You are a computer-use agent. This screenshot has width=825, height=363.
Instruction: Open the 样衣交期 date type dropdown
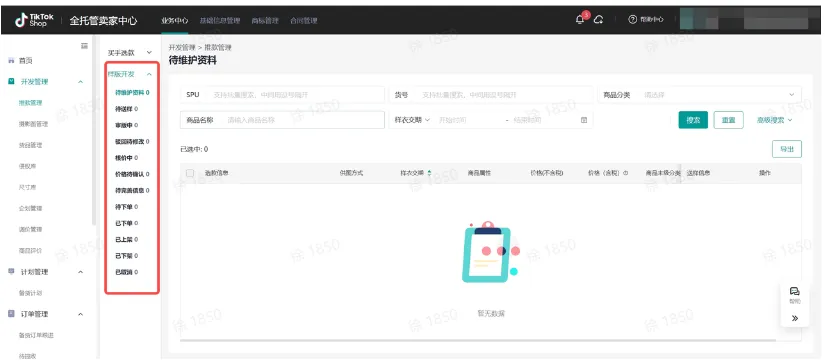[x=412, y=120]
